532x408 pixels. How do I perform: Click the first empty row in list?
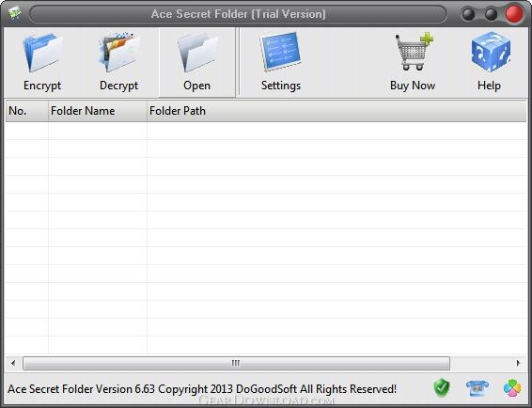(x=266, y=131)
